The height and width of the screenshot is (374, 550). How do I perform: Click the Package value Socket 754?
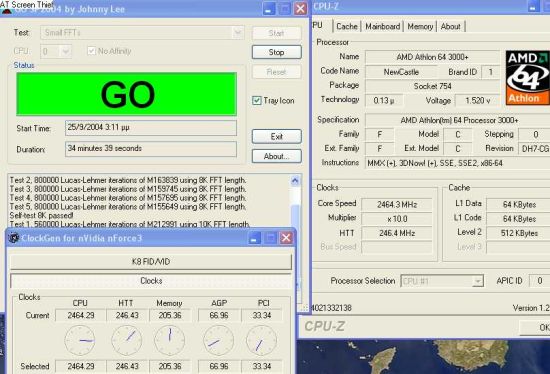point(432,86)
